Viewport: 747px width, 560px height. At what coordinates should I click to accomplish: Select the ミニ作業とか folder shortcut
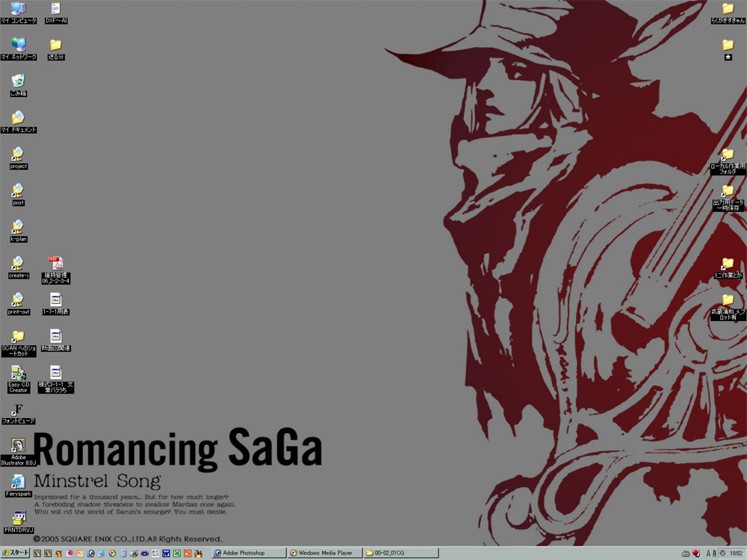(728, 267)
